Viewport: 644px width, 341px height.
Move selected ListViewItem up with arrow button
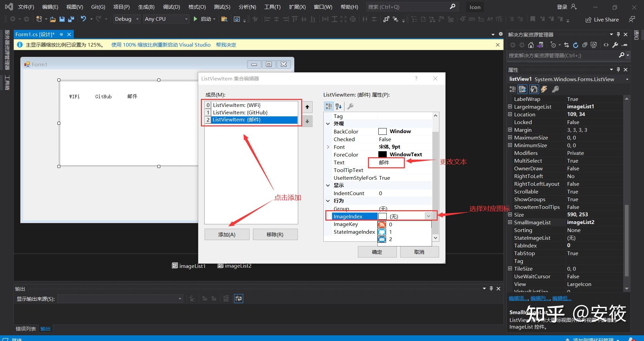pos(307,107)
